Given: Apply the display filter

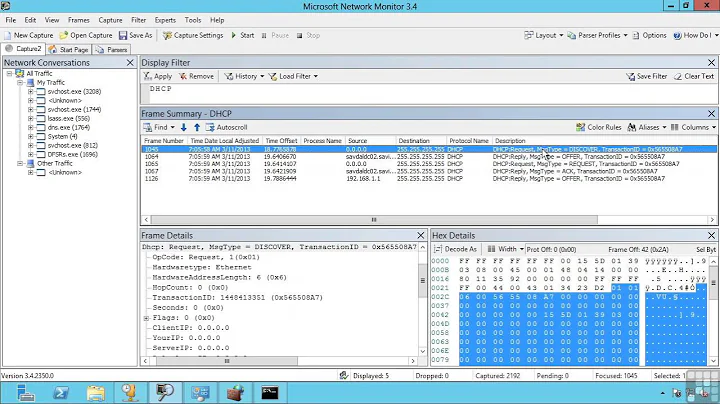Looking at the screenshot, I should tap(157, 76).
